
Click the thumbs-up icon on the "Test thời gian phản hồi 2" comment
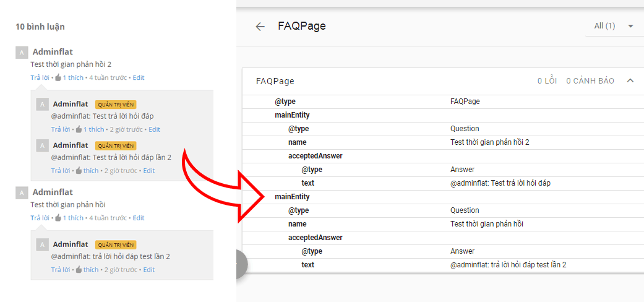click(58, 78)
